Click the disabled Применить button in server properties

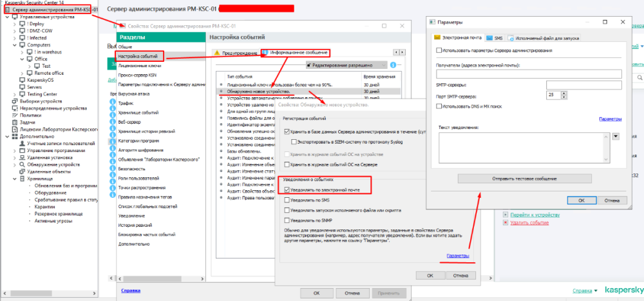tap(389, 293)
